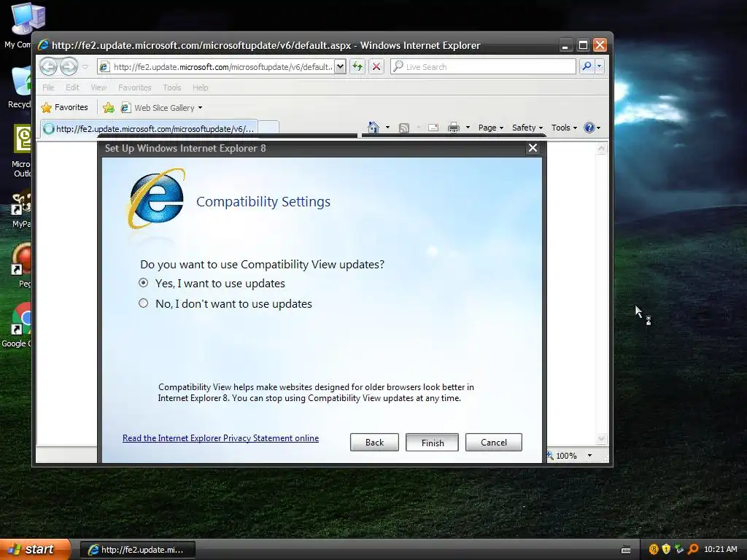Open a new blank tab
The image size is (747, 560).
[268, 128]
